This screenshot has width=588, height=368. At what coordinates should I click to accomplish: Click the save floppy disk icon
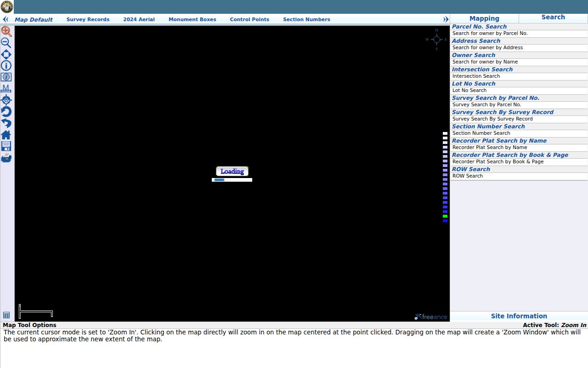coord(6,146)
